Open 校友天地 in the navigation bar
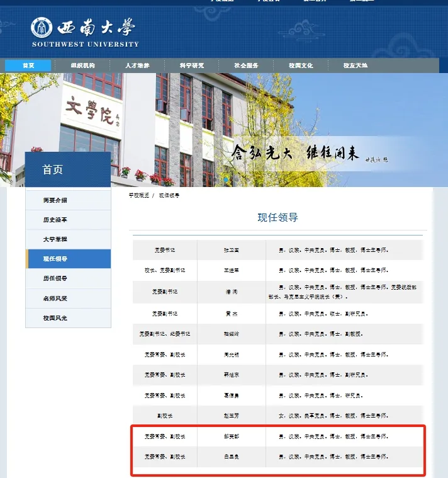The height and width of the screenshot is (478, 448). [356, 65]
